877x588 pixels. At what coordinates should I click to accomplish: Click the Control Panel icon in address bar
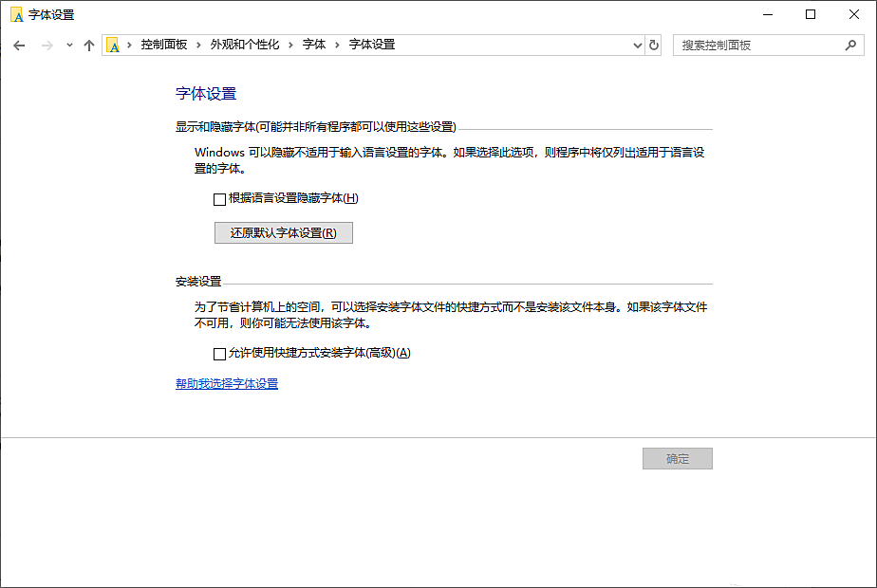point(113,44)
